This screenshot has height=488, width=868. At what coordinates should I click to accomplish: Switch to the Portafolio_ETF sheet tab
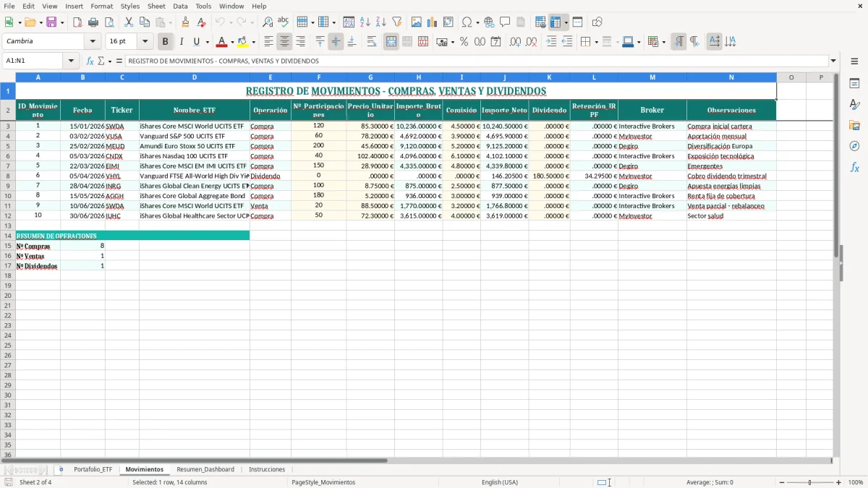pos(93,469)
